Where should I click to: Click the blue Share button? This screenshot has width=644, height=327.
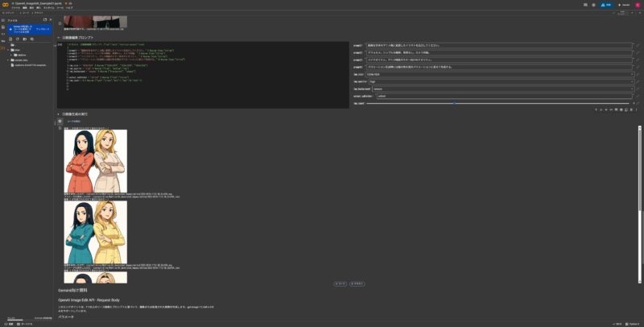pyautogui.click(x=606, y=5)
